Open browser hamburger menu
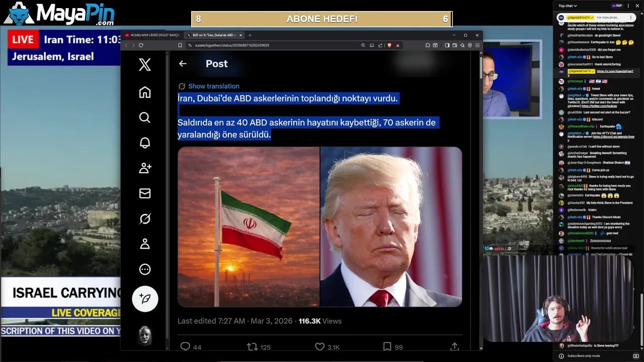The image size is (644, 362). [477, 45]
